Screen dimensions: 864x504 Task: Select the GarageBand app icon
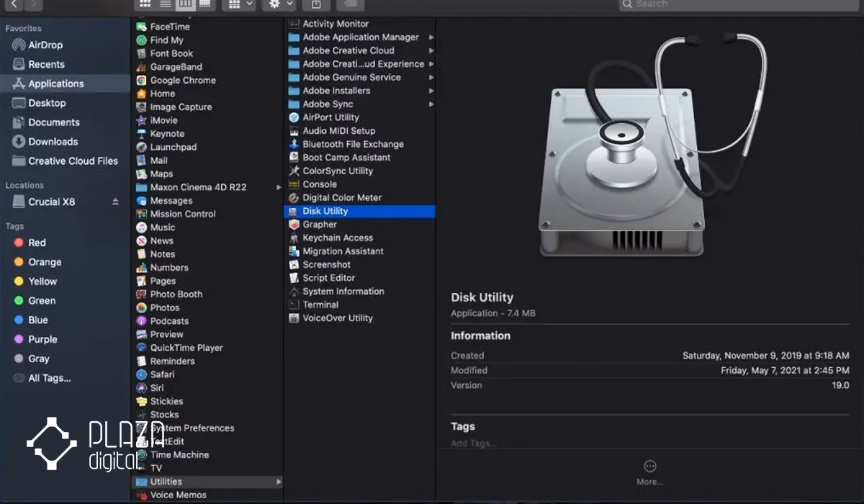click(142, 67)
